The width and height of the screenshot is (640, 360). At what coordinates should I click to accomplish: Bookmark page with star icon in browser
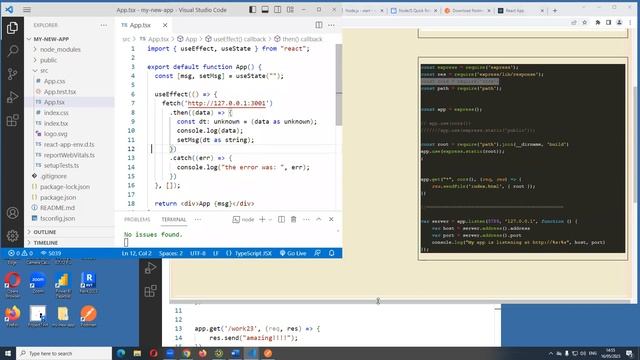pyautogui.click(x=585, y=22)
